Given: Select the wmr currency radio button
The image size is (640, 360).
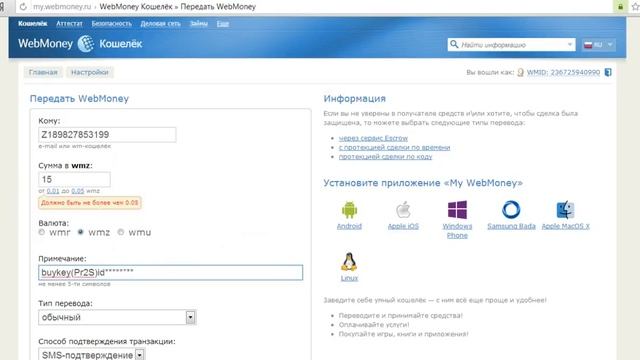Looking at the screenshot, I should 42,232.
